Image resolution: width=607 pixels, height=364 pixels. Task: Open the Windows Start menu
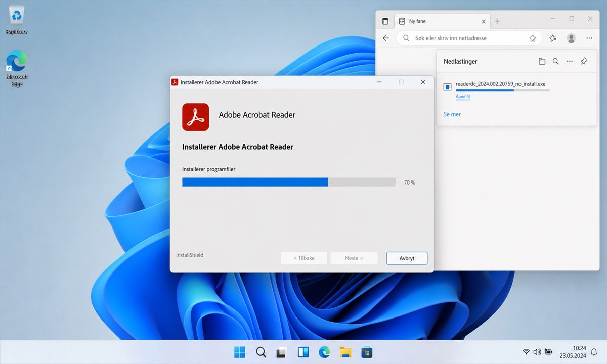click(240, 352)
